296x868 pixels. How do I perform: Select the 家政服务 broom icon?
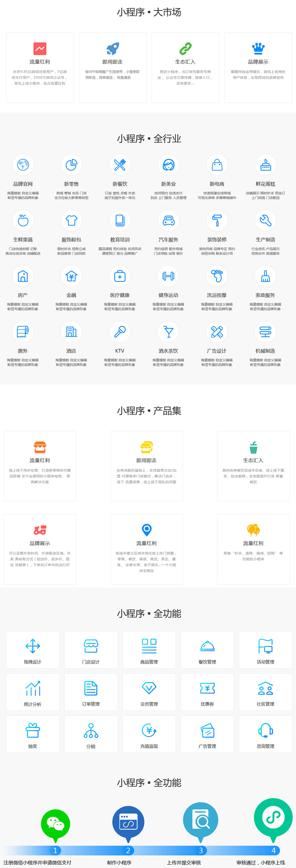[x=265, y=276]
